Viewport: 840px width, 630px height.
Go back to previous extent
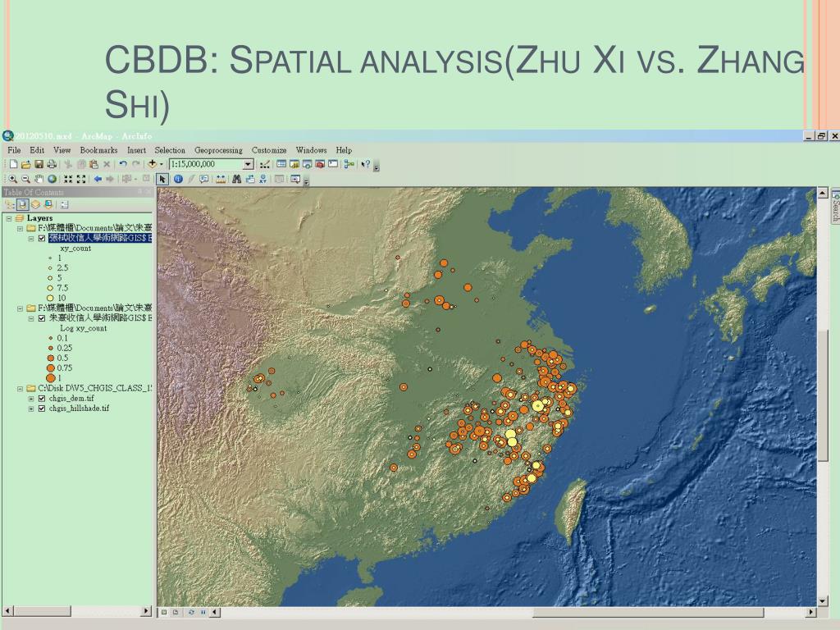[98, 179]
